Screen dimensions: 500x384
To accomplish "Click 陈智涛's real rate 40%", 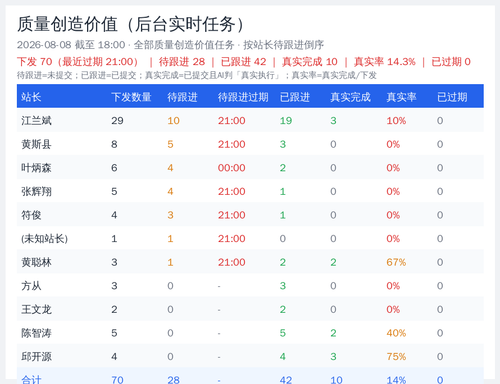I will (x=396, y=333).
